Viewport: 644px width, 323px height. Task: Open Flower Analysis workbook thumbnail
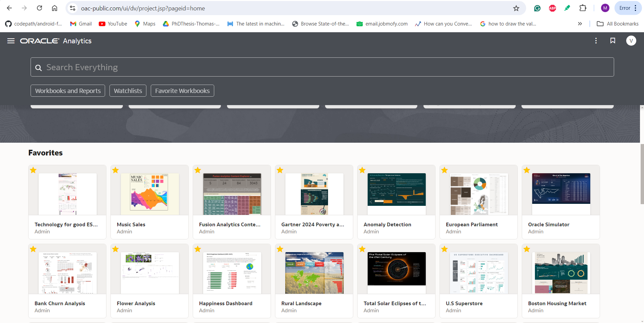coord(150,273)
